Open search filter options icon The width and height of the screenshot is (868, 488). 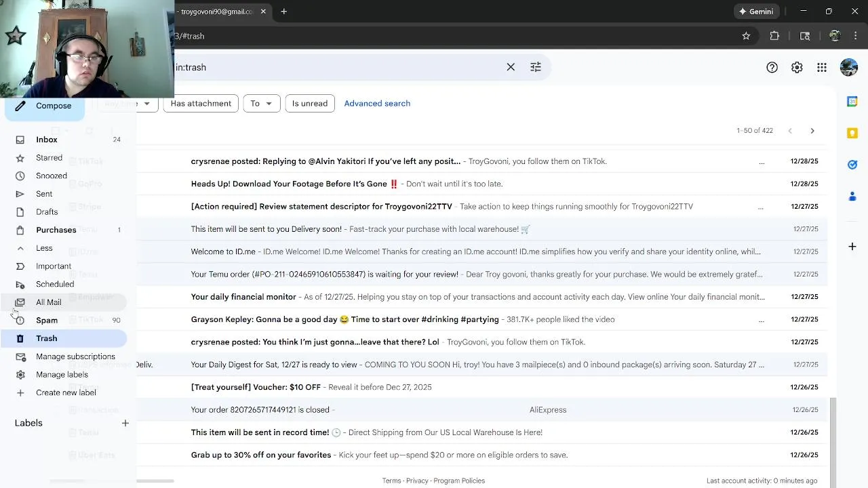coord(536,67)
